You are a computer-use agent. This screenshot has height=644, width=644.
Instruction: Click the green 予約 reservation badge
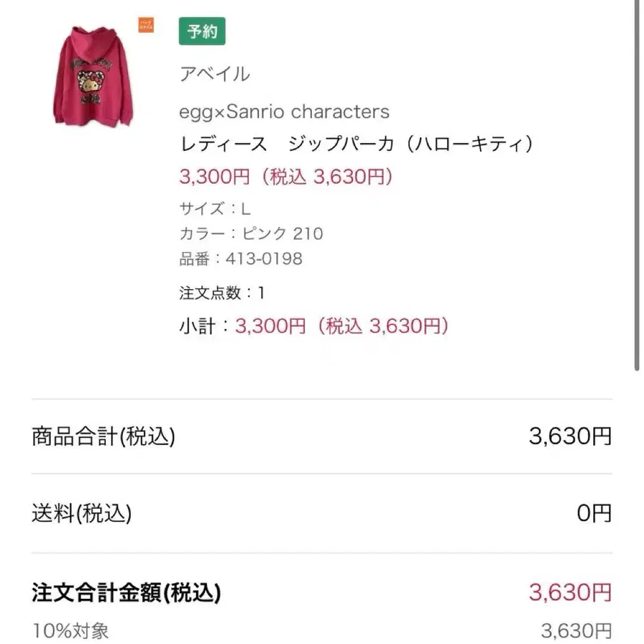tap(202, 31)
